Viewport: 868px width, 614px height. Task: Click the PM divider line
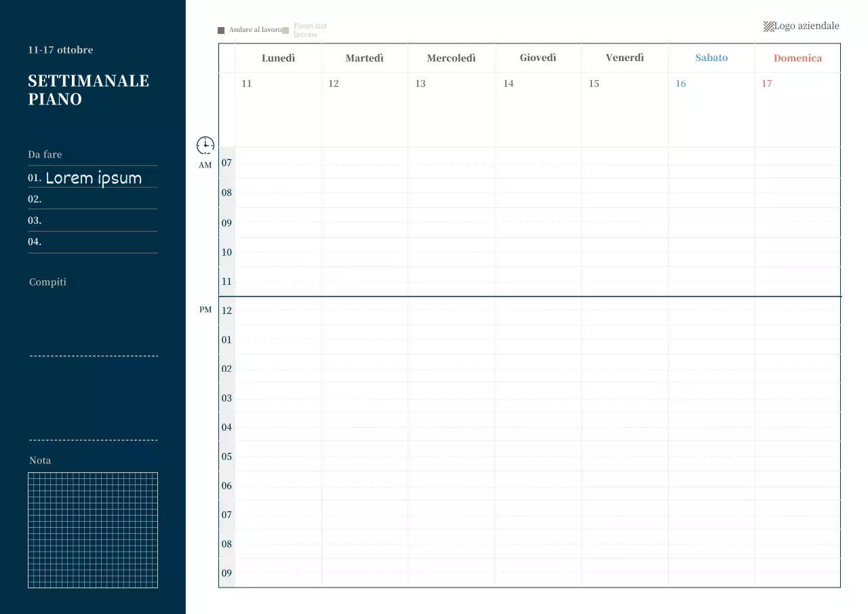click(x=529, y=296)
